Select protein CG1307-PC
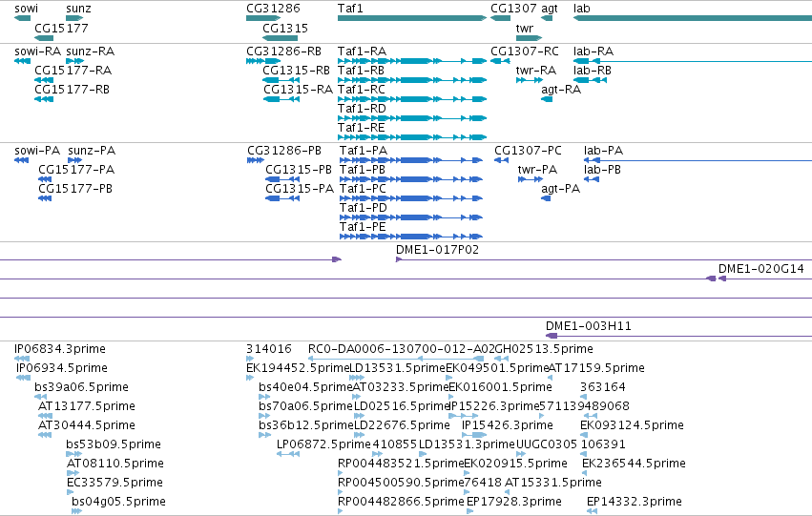This screenshot has width=812, height=516. 528,151
